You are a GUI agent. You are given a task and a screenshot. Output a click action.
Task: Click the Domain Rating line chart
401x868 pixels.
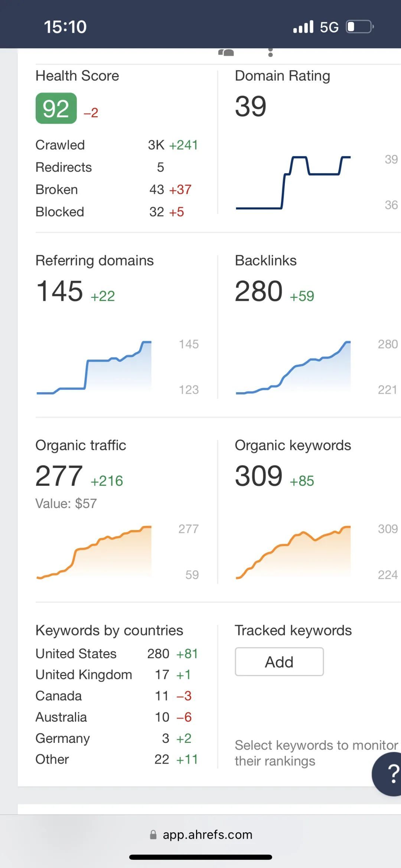point(293,183)
